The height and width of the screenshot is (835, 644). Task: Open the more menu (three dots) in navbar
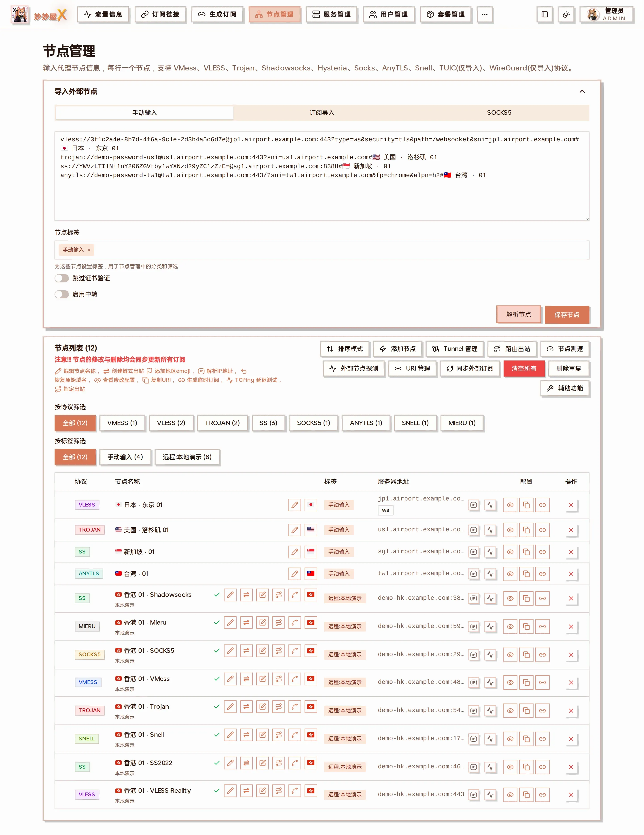(485, 15)
